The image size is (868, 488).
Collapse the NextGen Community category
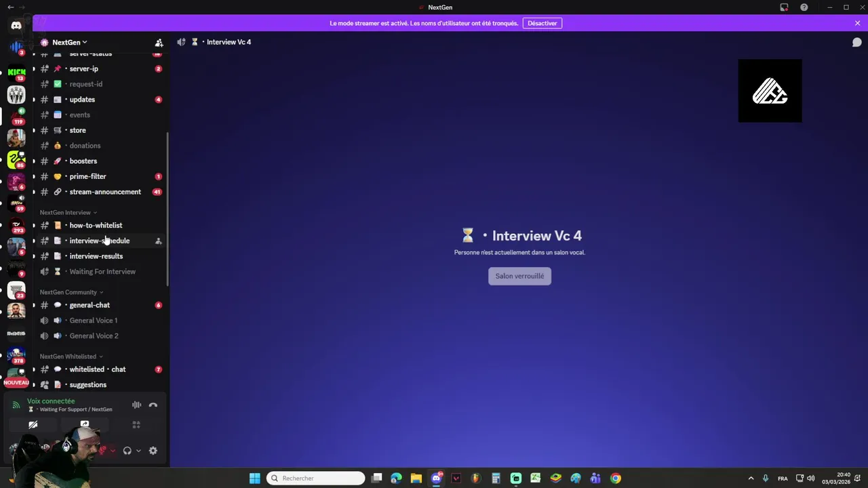71,292
